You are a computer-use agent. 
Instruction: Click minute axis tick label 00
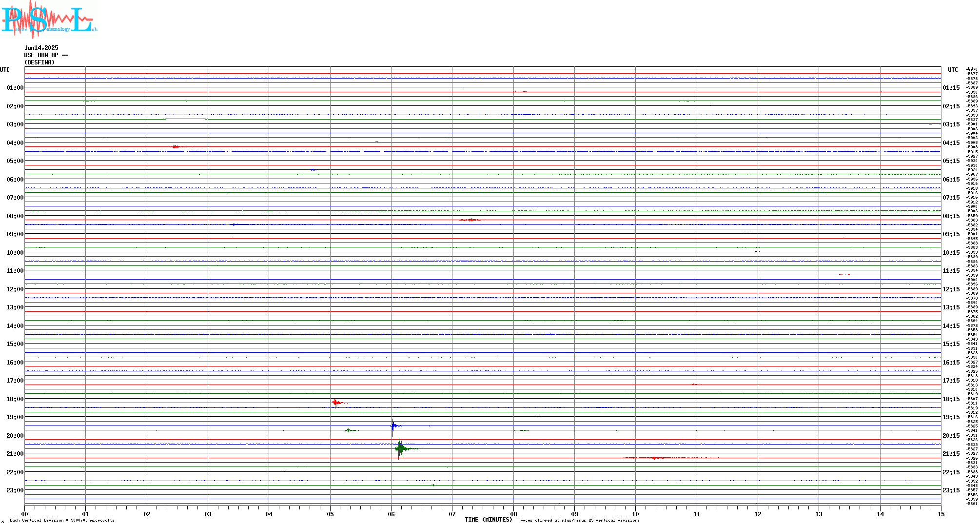[x=24, y=514]
